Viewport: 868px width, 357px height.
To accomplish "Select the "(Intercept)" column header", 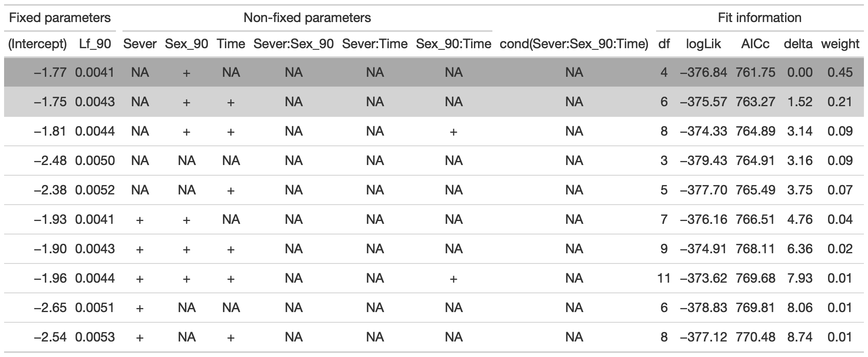I will point(38,44).
